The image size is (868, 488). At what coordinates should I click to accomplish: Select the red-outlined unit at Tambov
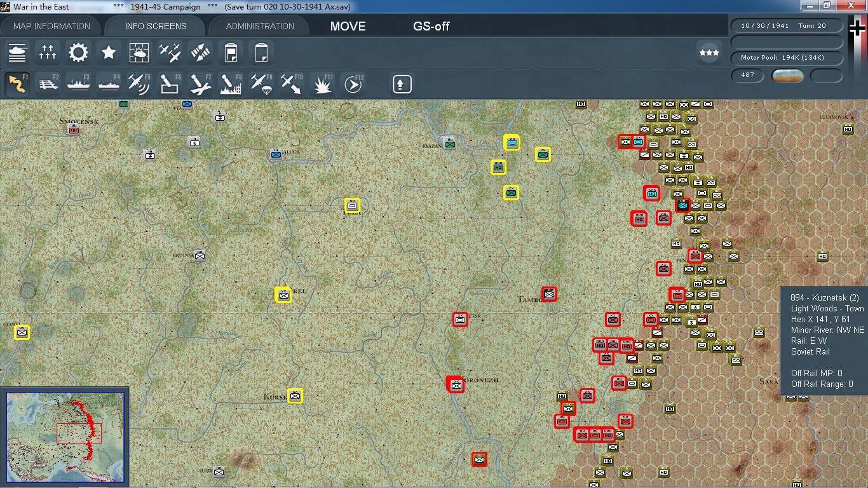coord(550,294)
